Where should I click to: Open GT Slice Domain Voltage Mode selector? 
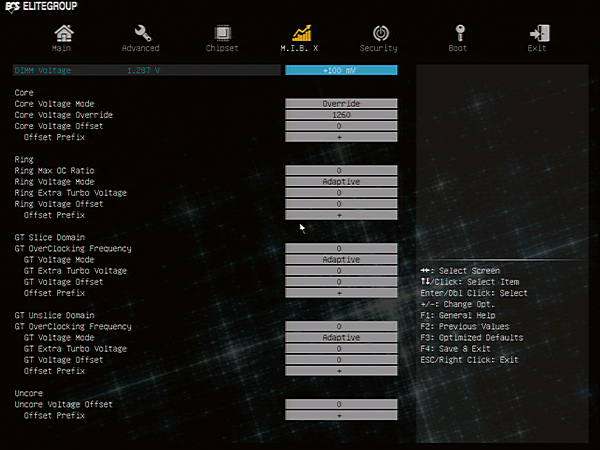click(341, 259)
